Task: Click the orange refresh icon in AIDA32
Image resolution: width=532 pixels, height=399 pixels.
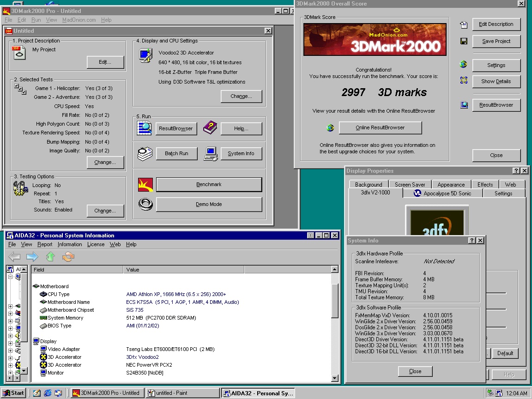Action: (68, 257)
